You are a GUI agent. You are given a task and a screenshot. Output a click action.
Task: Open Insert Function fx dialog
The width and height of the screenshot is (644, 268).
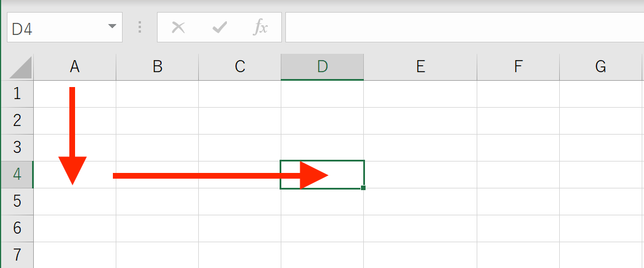[x=260, y=27]
